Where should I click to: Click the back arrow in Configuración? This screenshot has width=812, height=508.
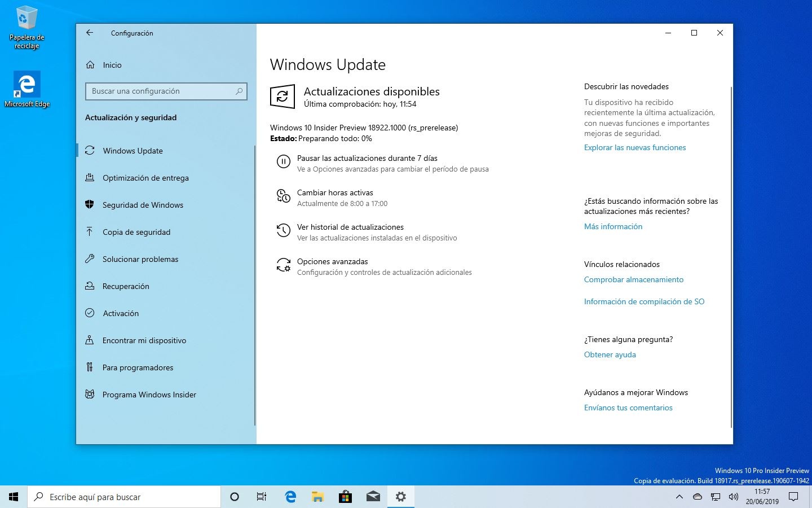click(x=90, y=33)
